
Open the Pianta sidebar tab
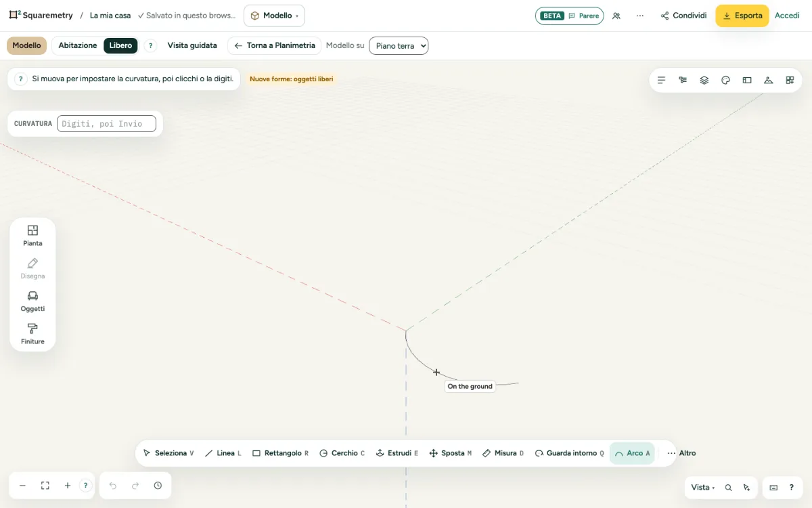point(32,236)
